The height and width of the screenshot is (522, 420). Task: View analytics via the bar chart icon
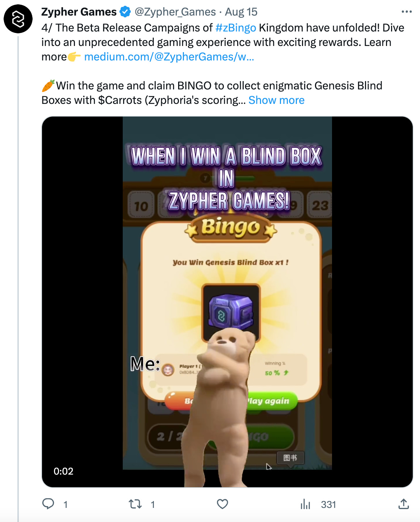click(x=306, y=504)
